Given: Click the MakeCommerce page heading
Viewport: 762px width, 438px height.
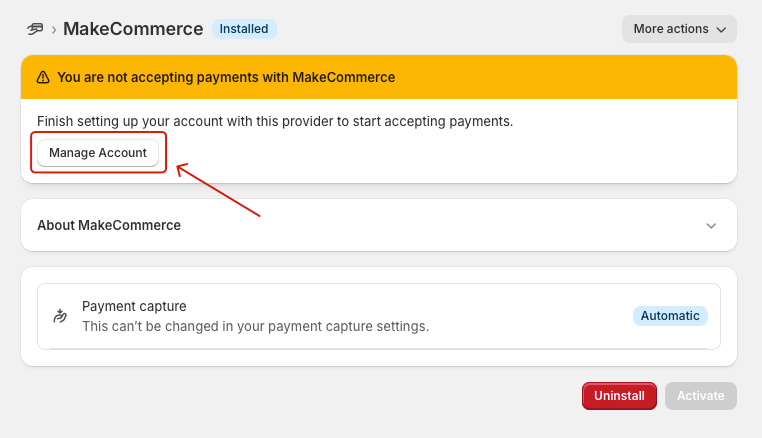Looking at the screenshot, I should (x=133, y=29).
